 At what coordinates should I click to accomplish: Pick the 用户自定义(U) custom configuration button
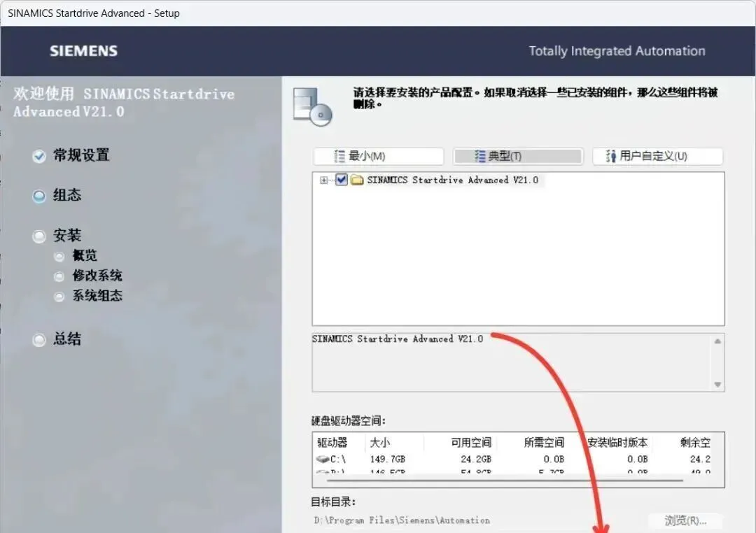click(x=657, y=156)
